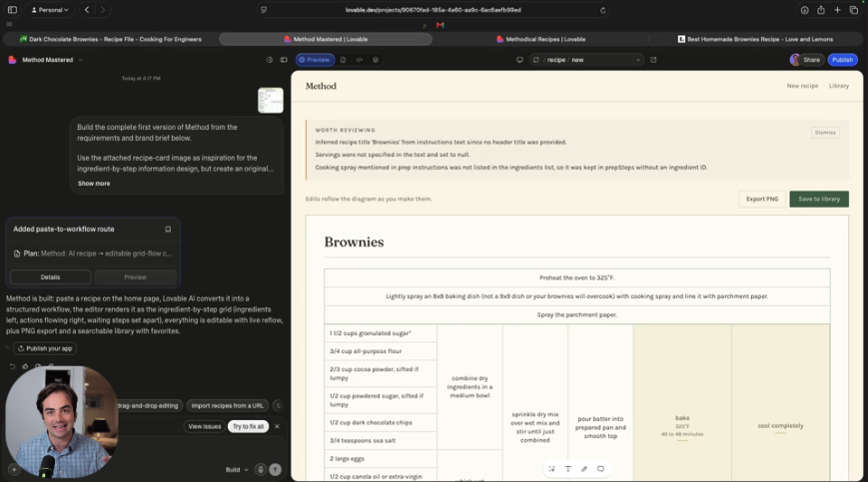Open the Plan: Method AI recipe link

(92, 253)
